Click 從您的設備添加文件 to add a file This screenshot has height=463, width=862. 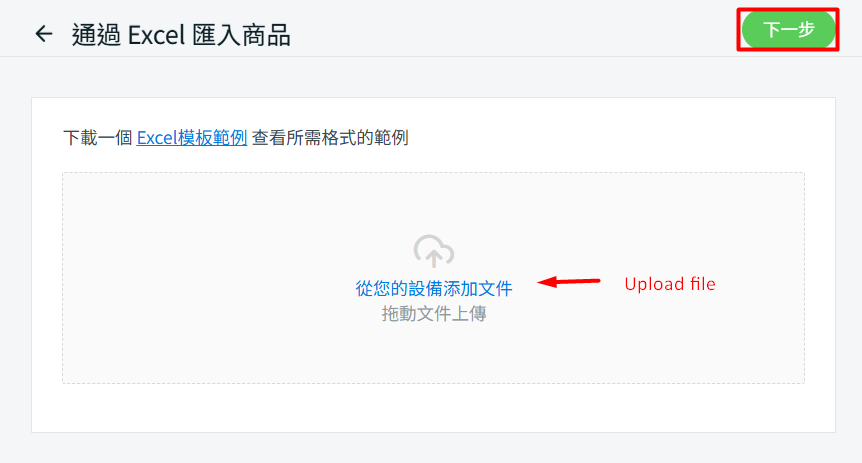coord(434,288)
